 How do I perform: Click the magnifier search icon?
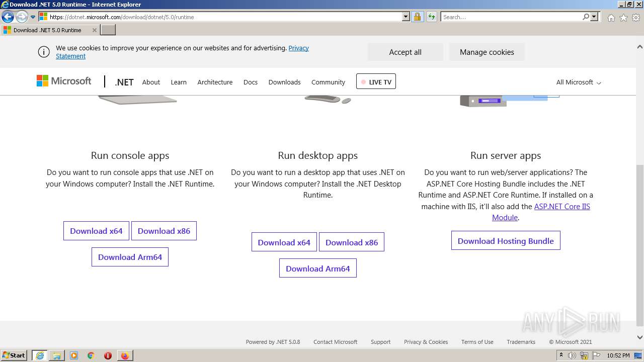point(586,17)
